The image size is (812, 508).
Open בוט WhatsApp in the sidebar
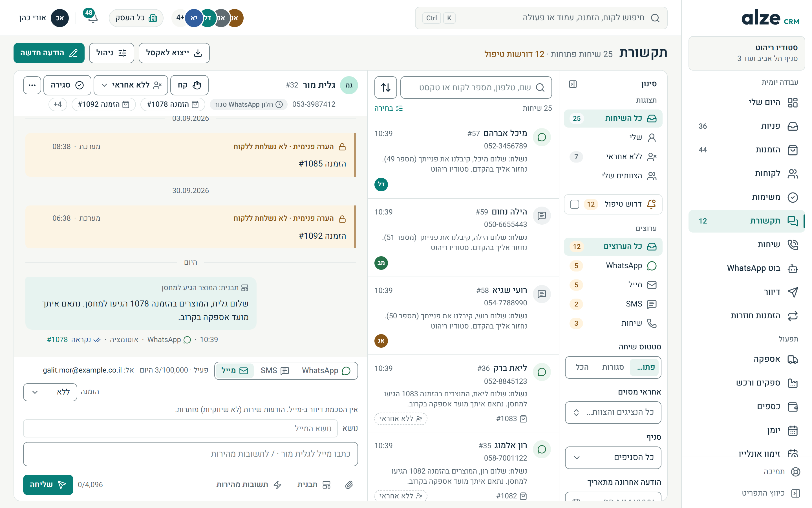click(747, 268)
